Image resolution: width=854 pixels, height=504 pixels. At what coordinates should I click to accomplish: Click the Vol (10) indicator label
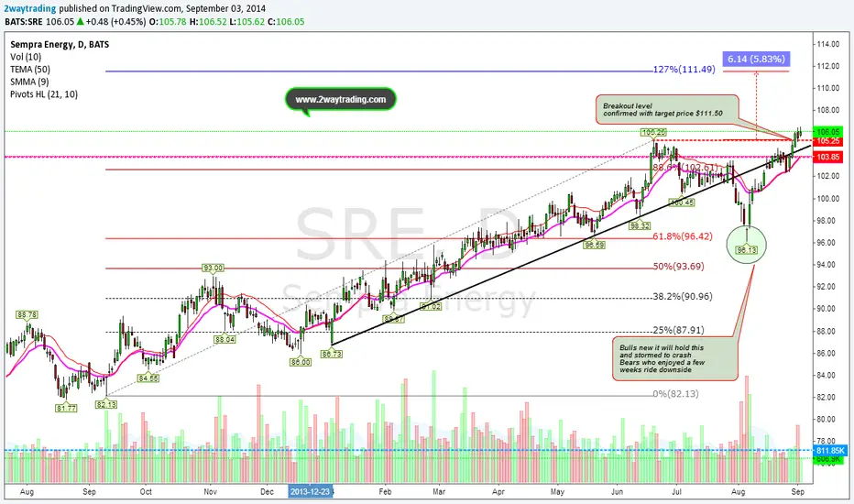[26, 57]
